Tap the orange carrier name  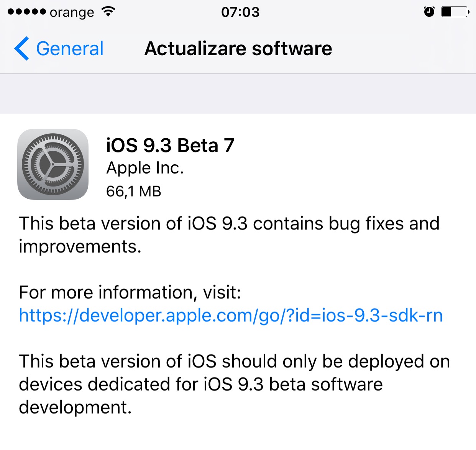(72, 12)
